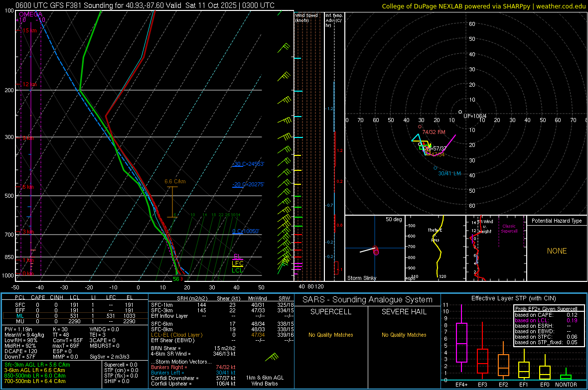This screenshot has width=588, height=390.
Task: Click the Classic Supercell label
Action: point(509,229)
